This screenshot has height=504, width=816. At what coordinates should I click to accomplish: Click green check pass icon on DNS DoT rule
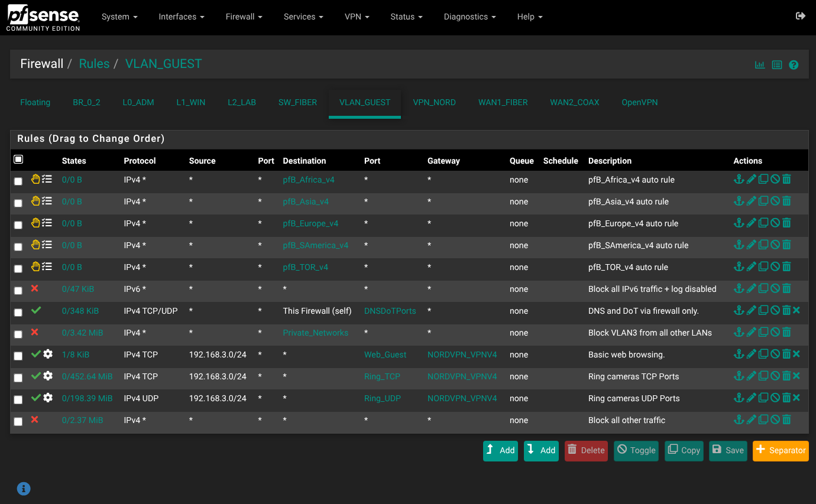(36, 310)
